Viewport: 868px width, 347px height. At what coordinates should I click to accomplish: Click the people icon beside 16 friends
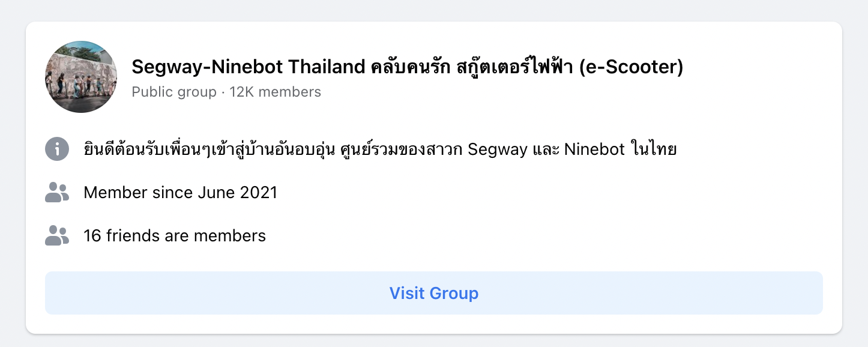(x=57, y=235)
